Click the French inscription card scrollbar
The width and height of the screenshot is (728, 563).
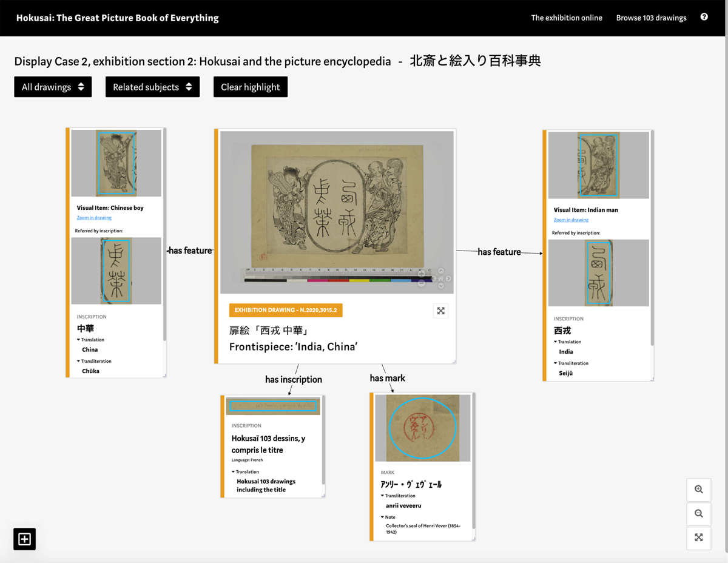(323, 440)
